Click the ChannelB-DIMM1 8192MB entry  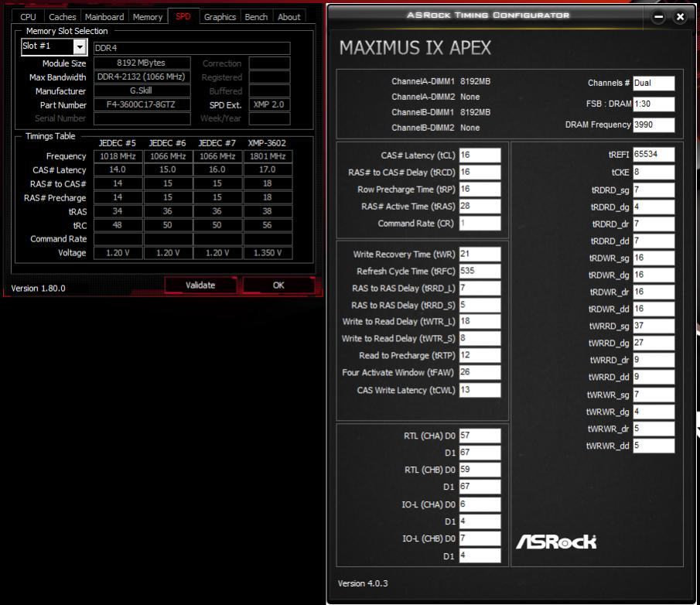[441, 112]
